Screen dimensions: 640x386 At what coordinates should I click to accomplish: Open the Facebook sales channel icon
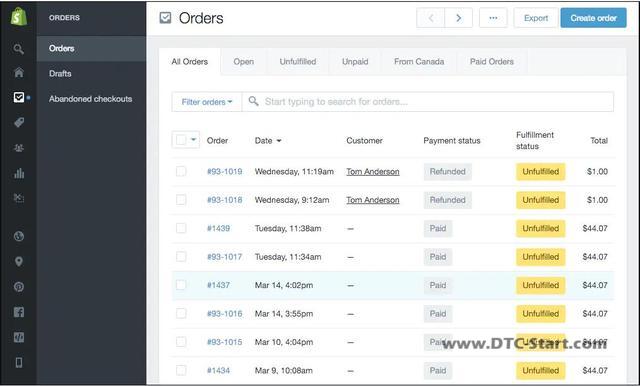[19, 312]
